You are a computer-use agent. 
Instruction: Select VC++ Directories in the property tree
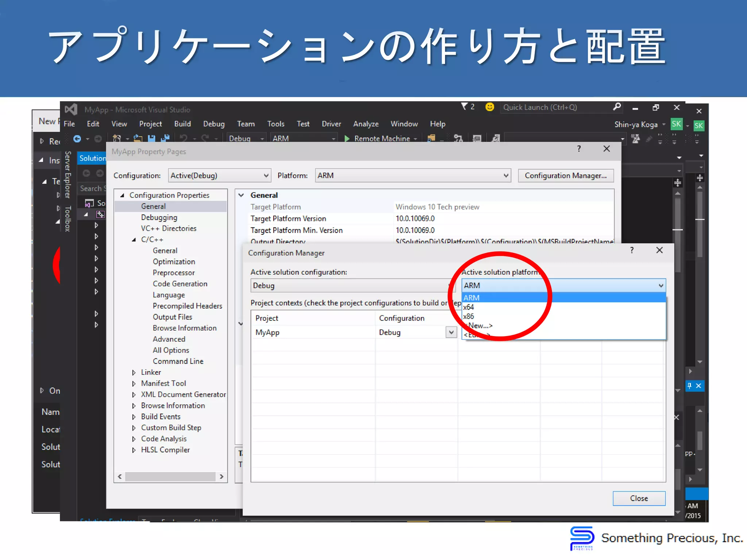[x=169, y=228]
